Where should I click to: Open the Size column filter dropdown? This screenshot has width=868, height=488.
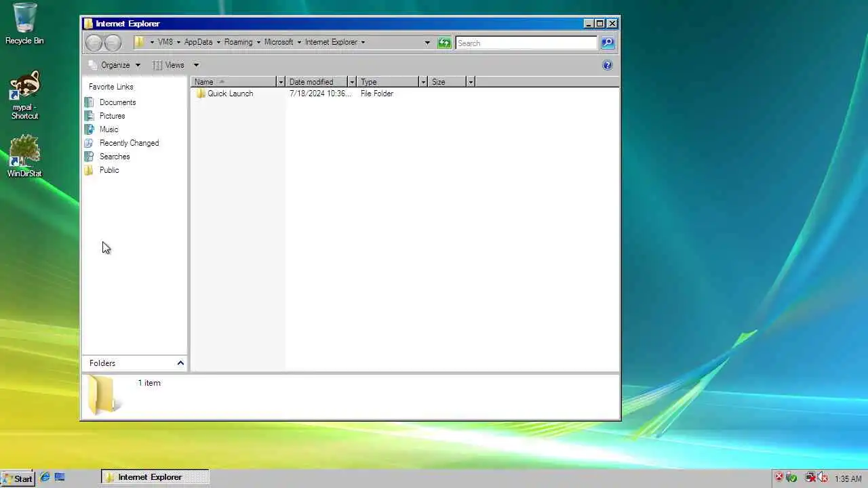[x=470, y=82]
